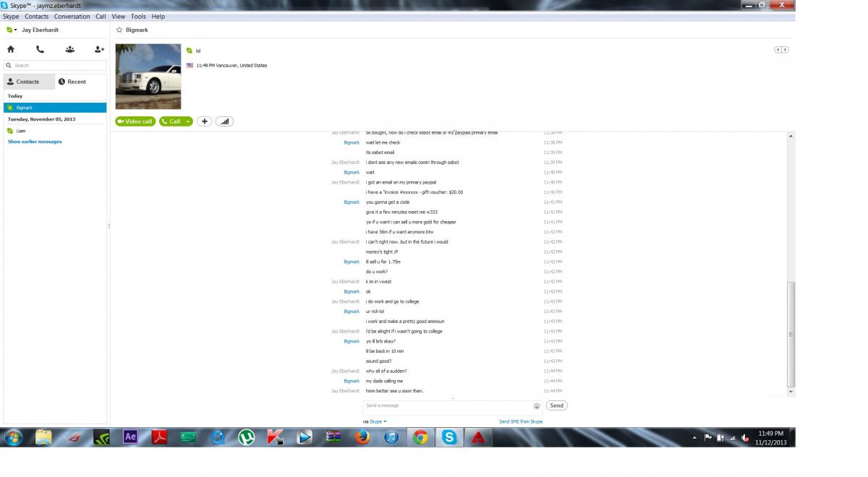
Task: Click 'Show earlier messages' link
Action: [x=35, y=142]
